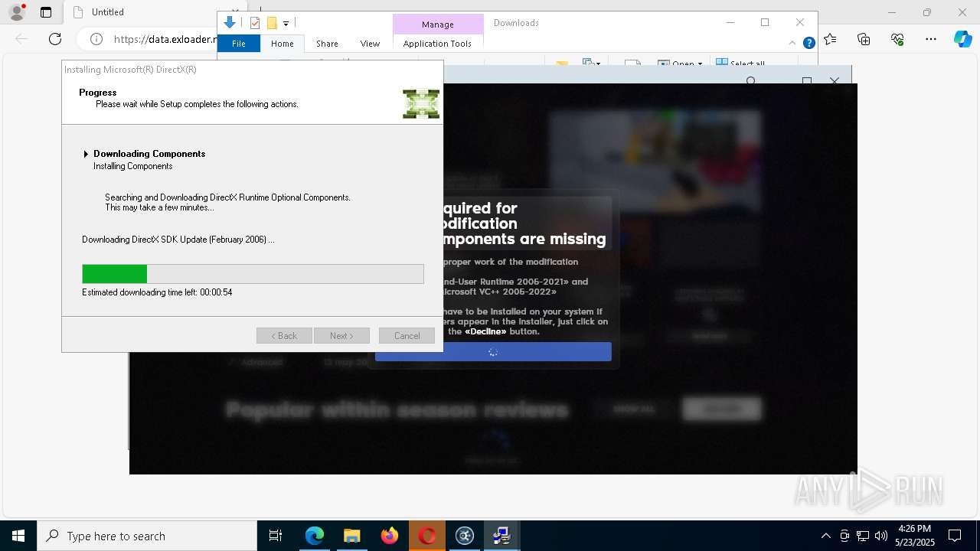Image resolution: width=980 pixels, height=551 pixels.
Task: Switch to the View ribbon tab
Action: [x=370, y=44]
